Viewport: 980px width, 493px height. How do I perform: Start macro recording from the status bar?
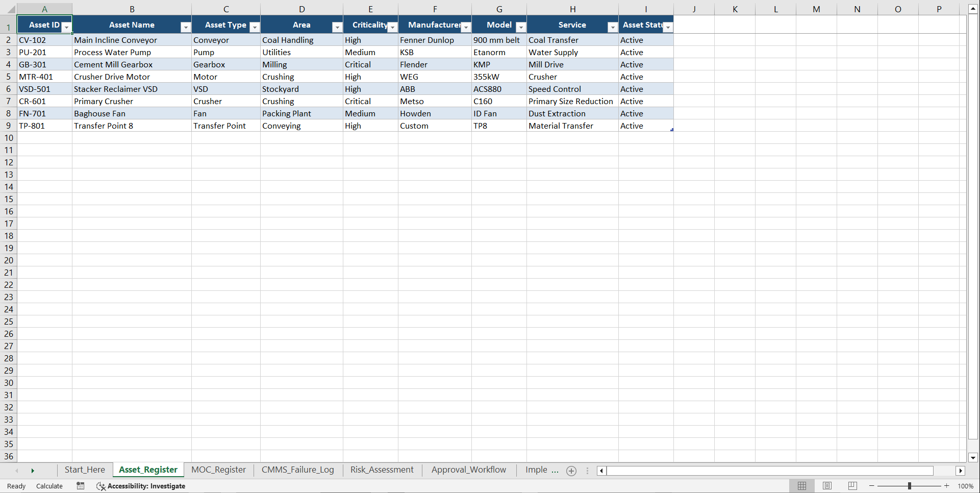(80, 486)
